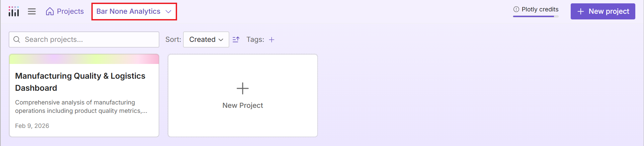Image resolution: width=644 pixels, height=146 pixels.
Task: Click the plus icon in the New project button
Action: point(581,11)
